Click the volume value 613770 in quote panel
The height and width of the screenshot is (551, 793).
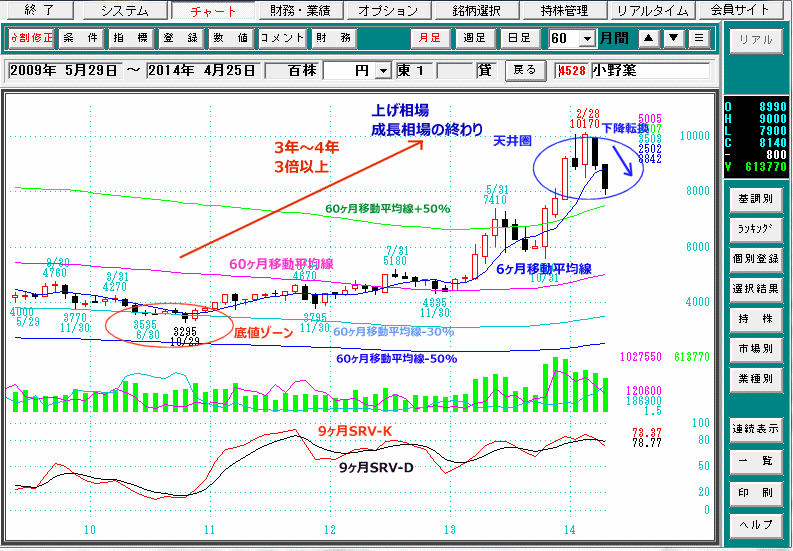point(766,167)
